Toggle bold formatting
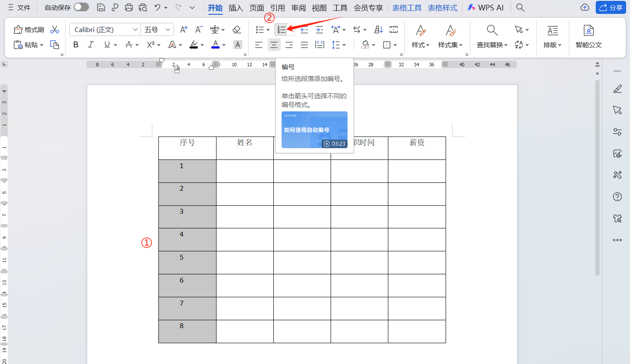The width and height of the screenshot is (630, 364). (x=76, y=45)
